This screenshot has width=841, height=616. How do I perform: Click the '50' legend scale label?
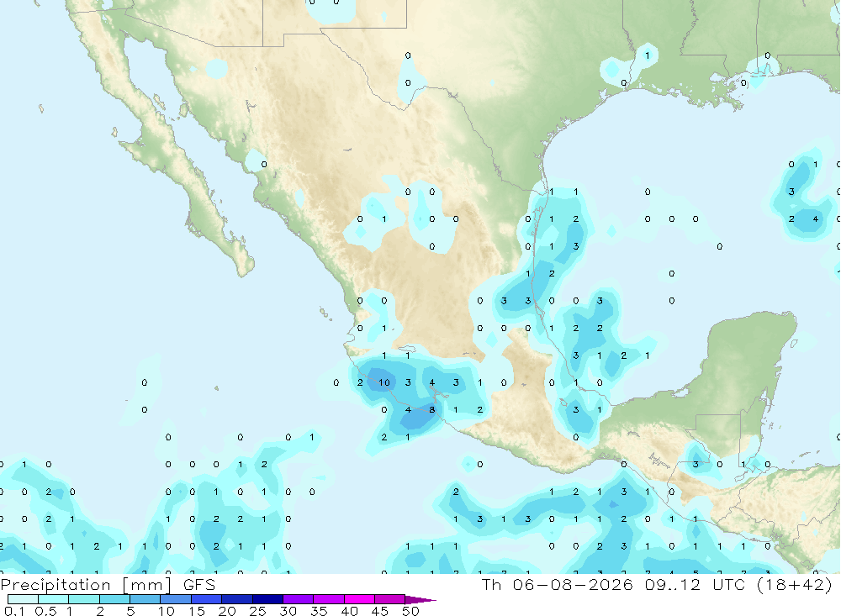pyautogui.click(x=410, y=611)
